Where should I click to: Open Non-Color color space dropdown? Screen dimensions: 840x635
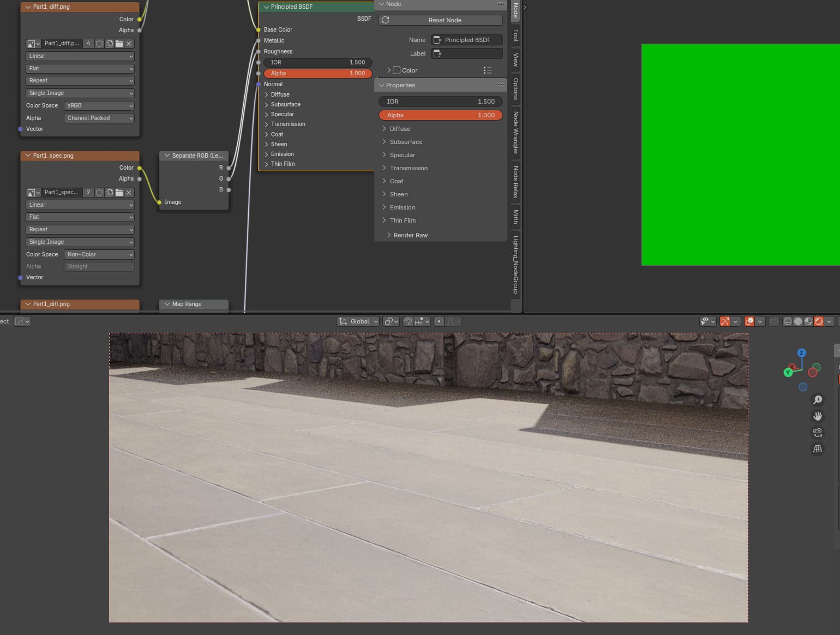[99, 255]
